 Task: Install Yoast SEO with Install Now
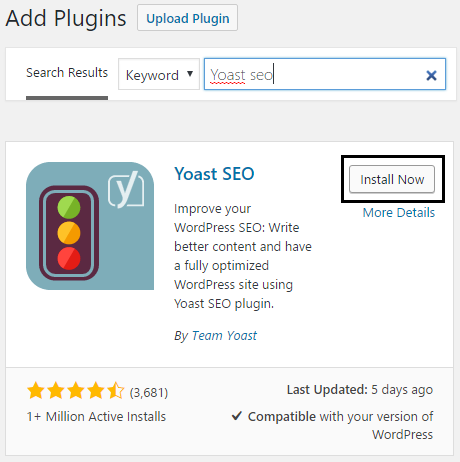(x=392, y=179)
